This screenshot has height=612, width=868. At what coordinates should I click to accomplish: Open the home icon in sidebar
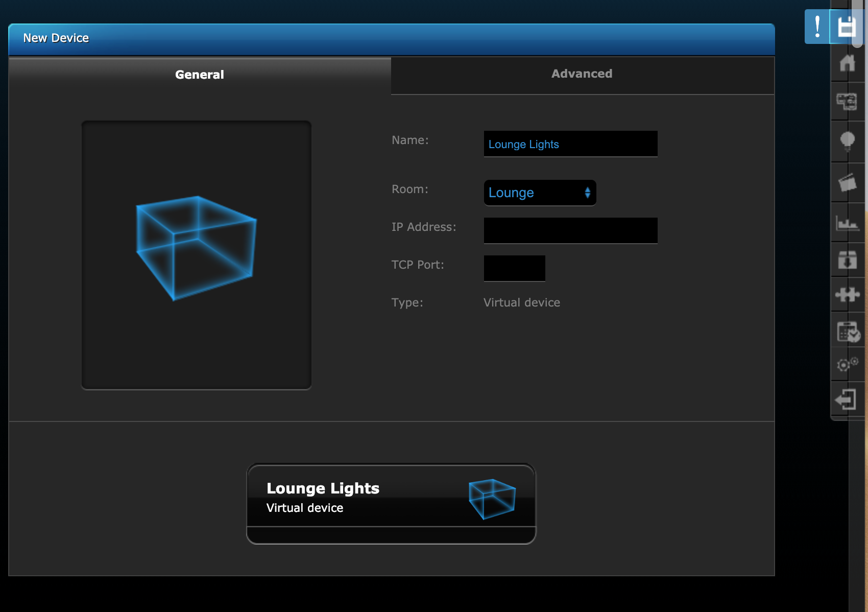click(x=847, y=63)
